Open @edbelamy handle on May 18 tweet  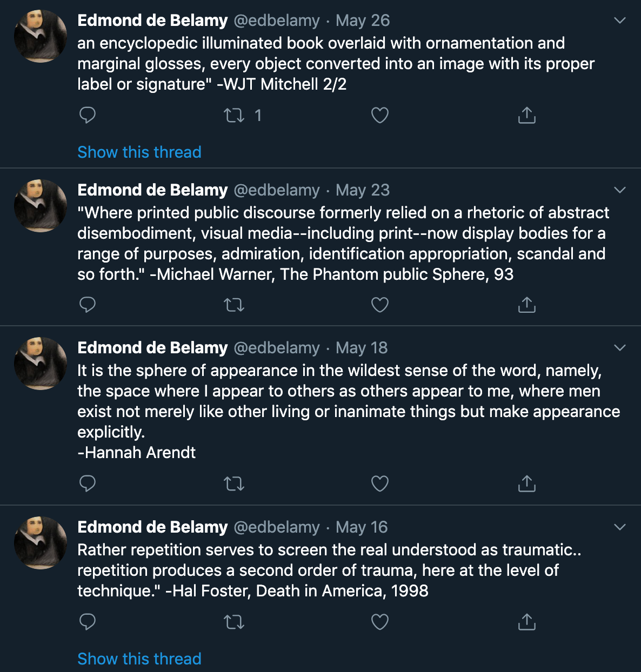coord(277,348)
